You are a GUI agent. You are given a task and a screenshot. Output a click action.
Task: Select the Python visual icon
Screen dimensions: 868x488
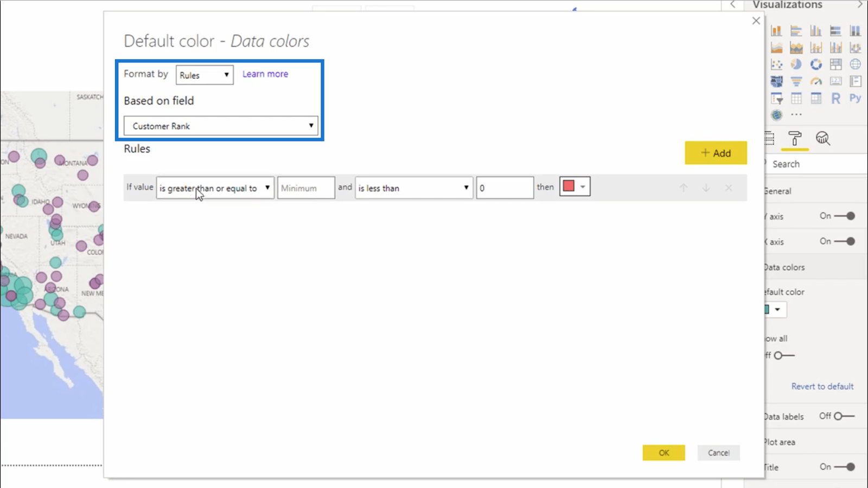[855, 98]
